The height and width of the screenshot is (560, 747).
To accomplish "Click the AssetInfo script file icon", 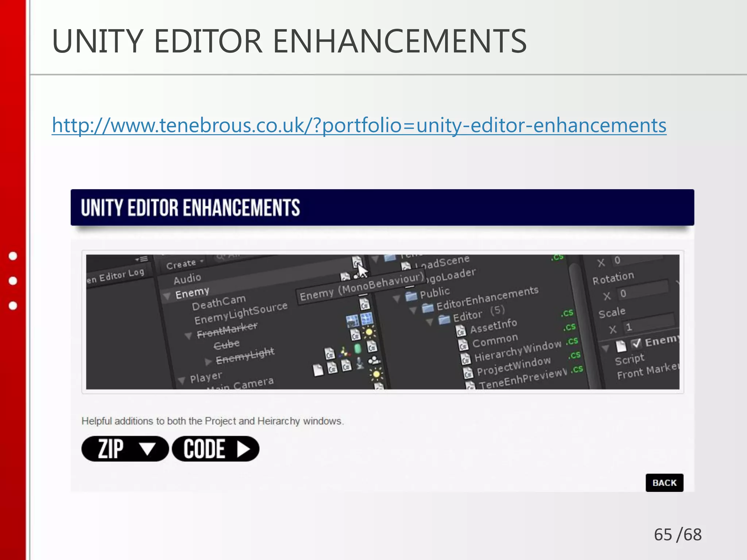I will click(x=461, y=331).
